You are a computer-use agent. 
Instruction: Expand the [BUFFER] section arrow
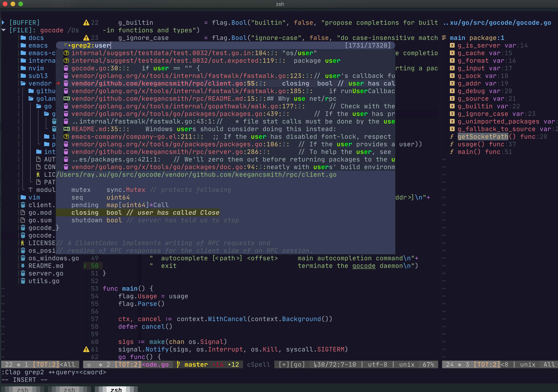pos(3,23)
